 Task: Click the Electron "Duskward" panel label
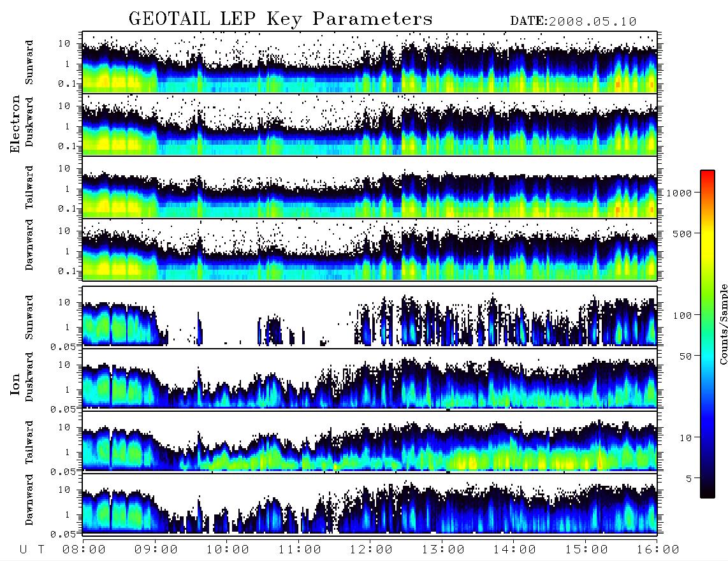(29, 122)
